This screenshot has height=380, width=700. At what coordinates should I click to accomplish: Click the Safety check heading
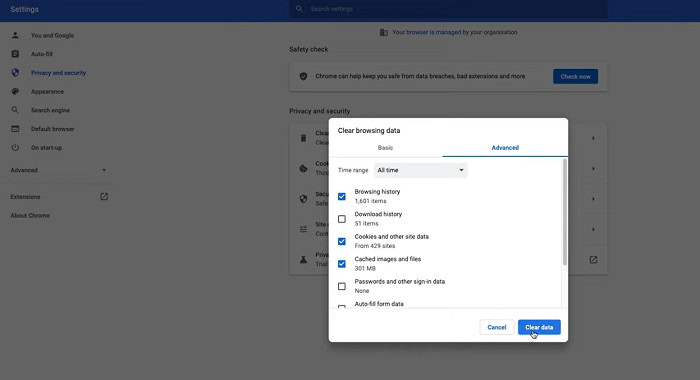308,49
